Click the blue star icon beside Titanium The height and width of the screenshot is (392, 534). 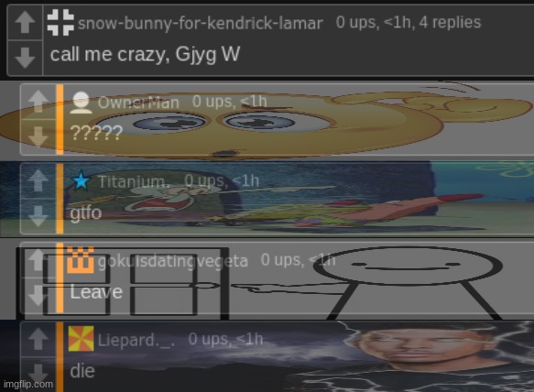click(x=81, y=180)
